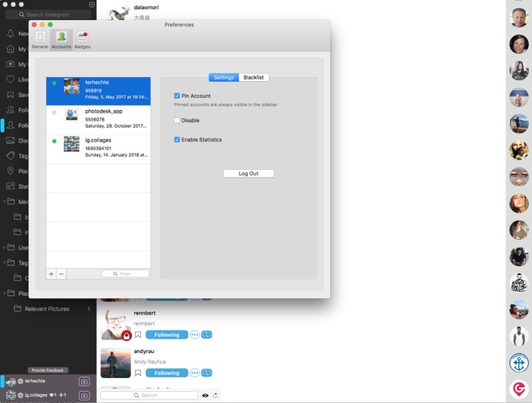Screen dimensions: 532x403
Task: Open the more options menu for andyrau
Action: (x=195, y=372)
